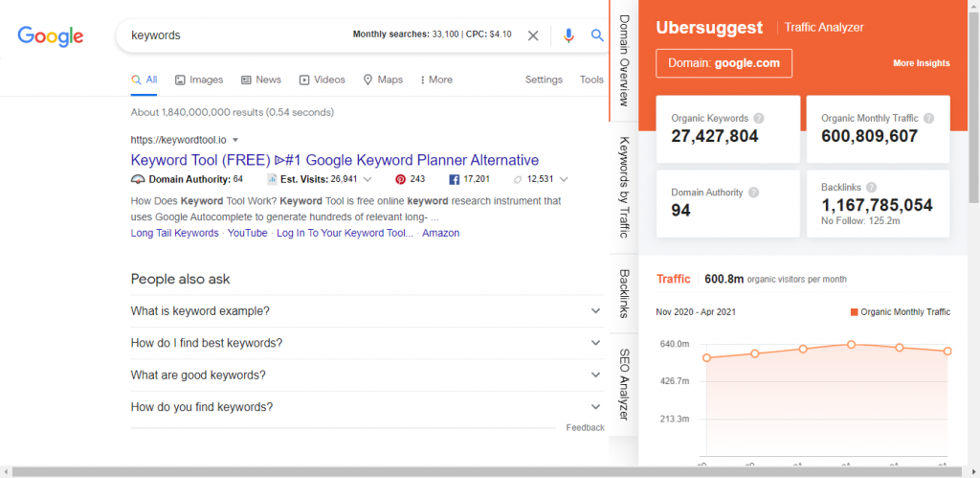This screenshot has width=980, height=478.
Task: Click the peak data point on traffic chart
Action: tap(851, 345)
